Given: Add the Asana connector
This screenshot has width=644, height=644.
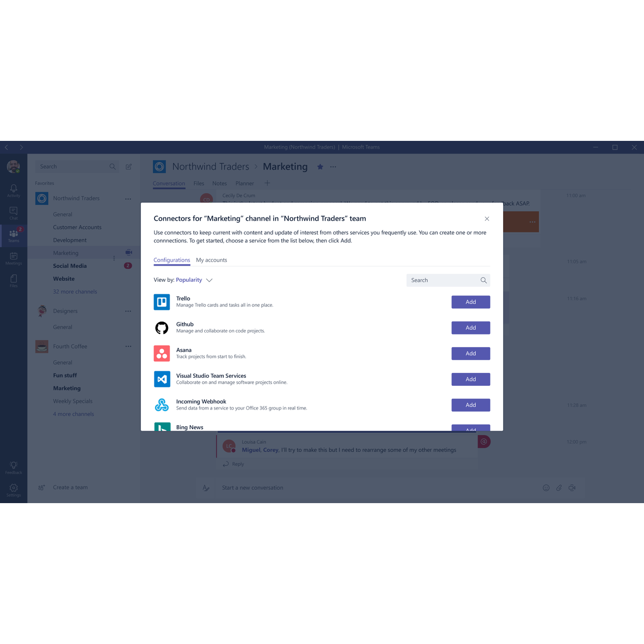Looking at the screenshot, I should (470, 353).
